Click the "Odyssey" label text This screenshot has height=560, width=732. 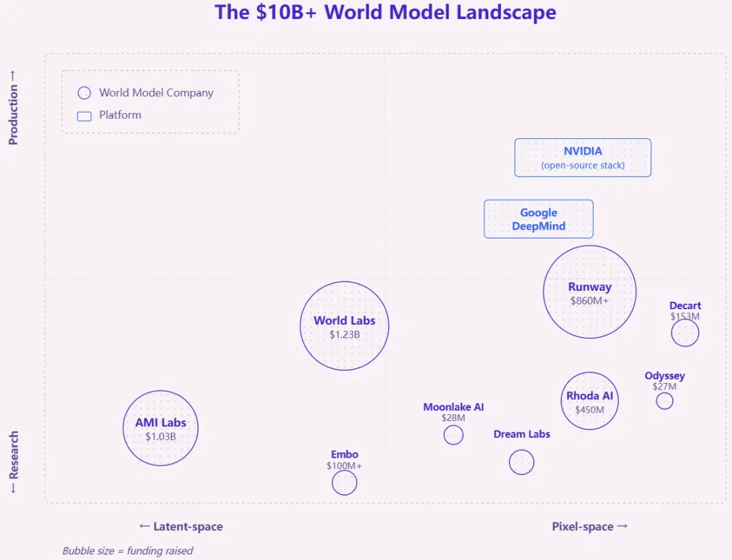[x=664, y=376]
